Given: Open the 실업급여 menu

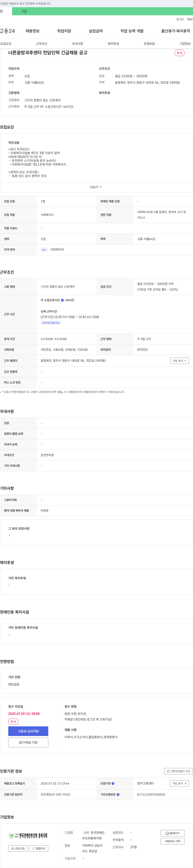Looking at the screenshot, I should click(96, 31).
